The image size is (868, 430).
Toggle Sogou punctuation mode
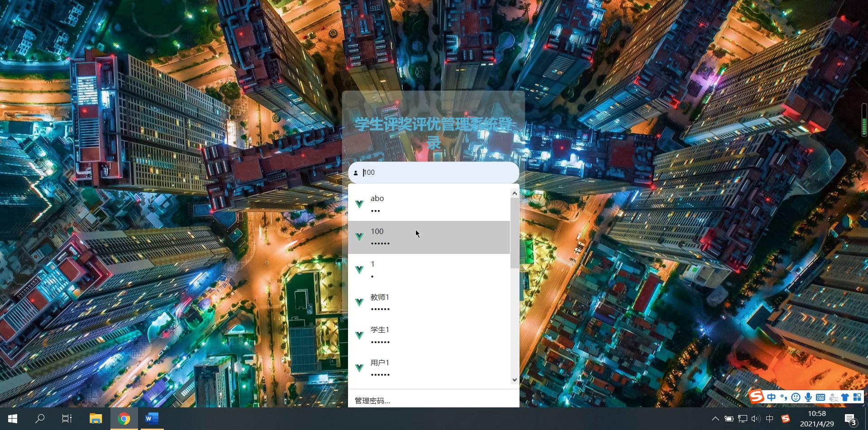[784, 397]
